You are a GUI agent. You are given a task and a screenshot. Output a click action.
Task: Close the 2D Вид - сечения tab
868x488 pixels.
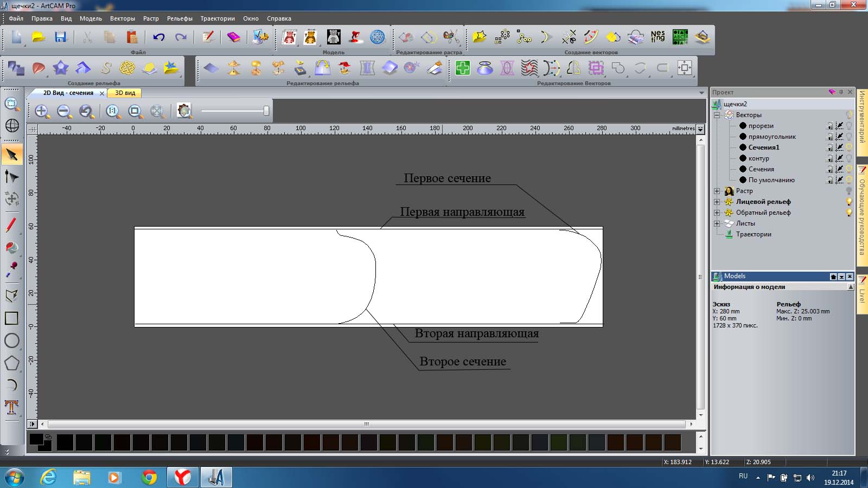click(x=101, y=93)
